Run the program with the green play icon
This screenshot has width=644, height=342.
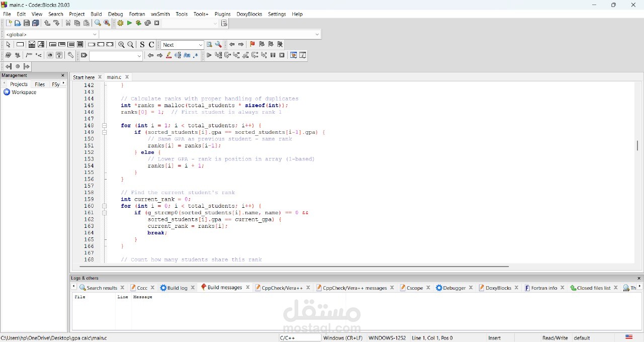click(129, 23)
